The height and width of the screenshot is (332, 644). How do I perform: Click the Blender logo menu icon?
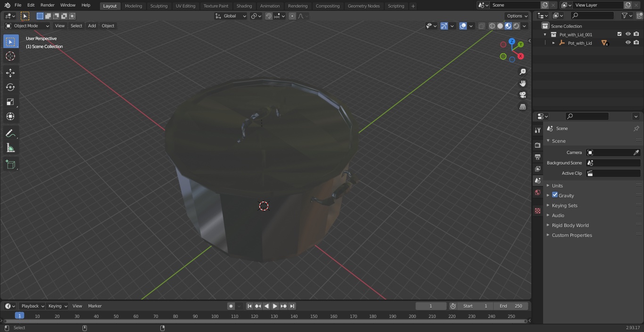click(7, 5)
